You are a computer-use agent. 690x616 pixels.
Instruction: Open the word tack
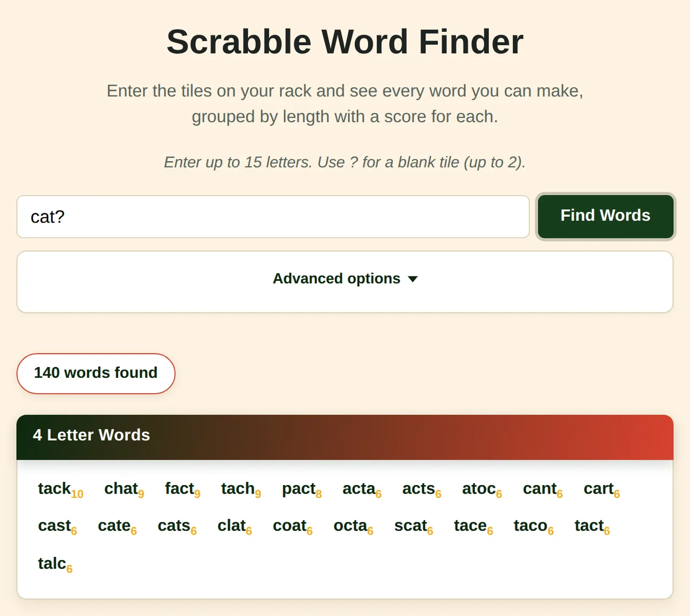pyautogui.click(x=60, y=489)
